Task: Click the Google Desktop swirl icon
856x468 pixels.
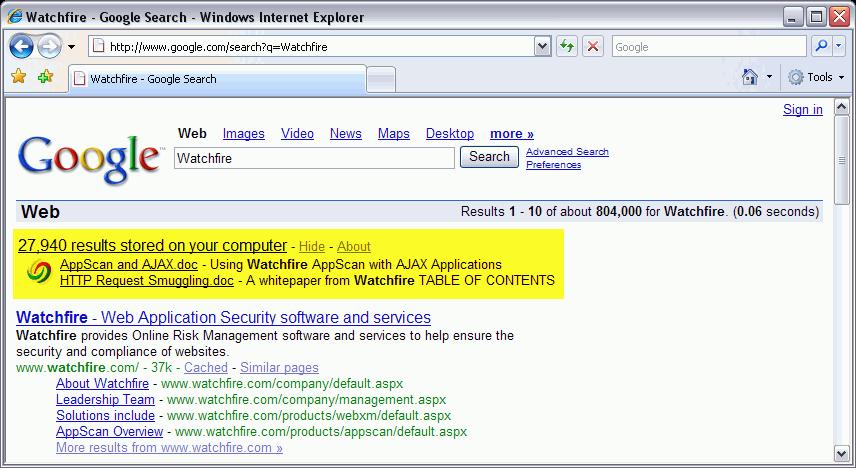Action: coord(39,271)
